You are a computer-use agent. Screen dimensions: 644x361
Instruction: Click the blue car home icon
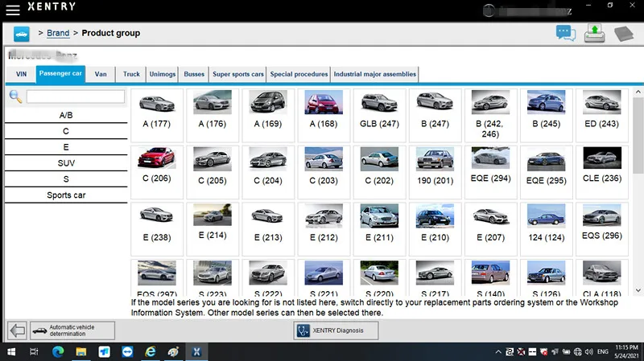(x=21, y=33)
